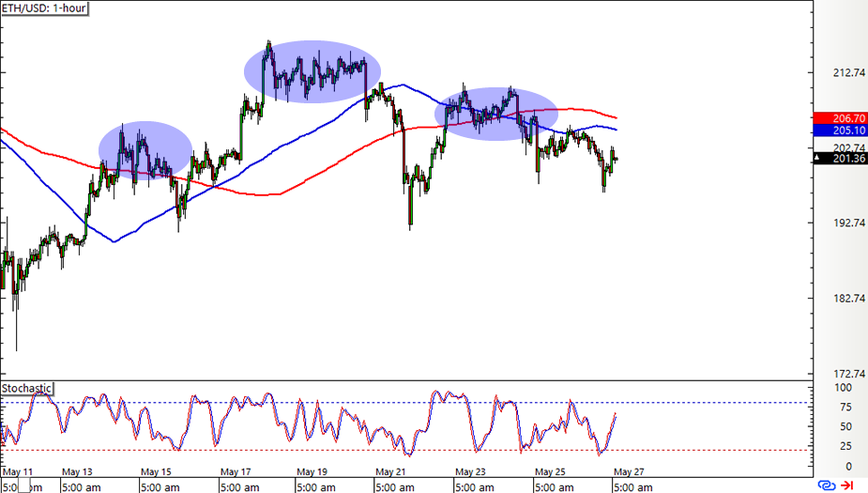Click the May 25 date label
The width and height of the screenshot is (868, 493).
pos(550,472)
